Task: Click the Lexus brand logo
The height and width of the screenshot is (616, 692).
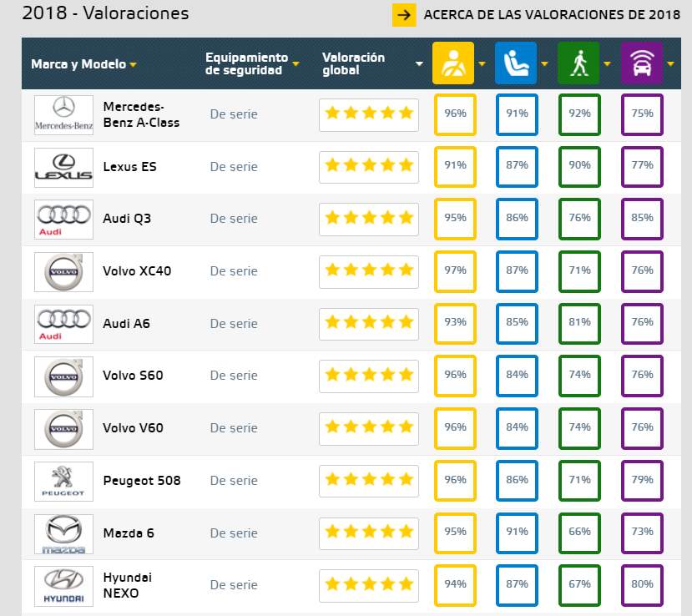Action: pos(64,167)
